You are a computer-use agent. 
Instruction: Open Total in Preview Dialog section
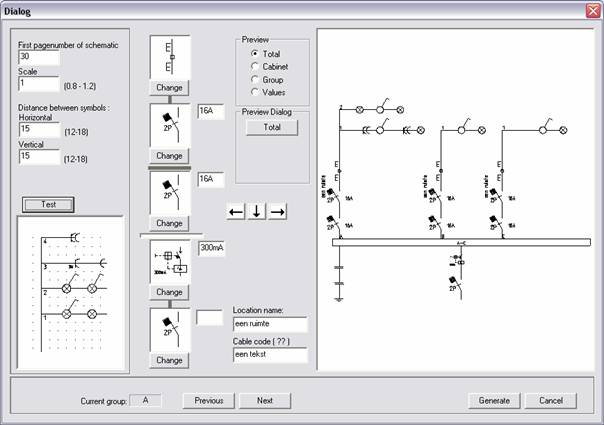pos(273,128)
